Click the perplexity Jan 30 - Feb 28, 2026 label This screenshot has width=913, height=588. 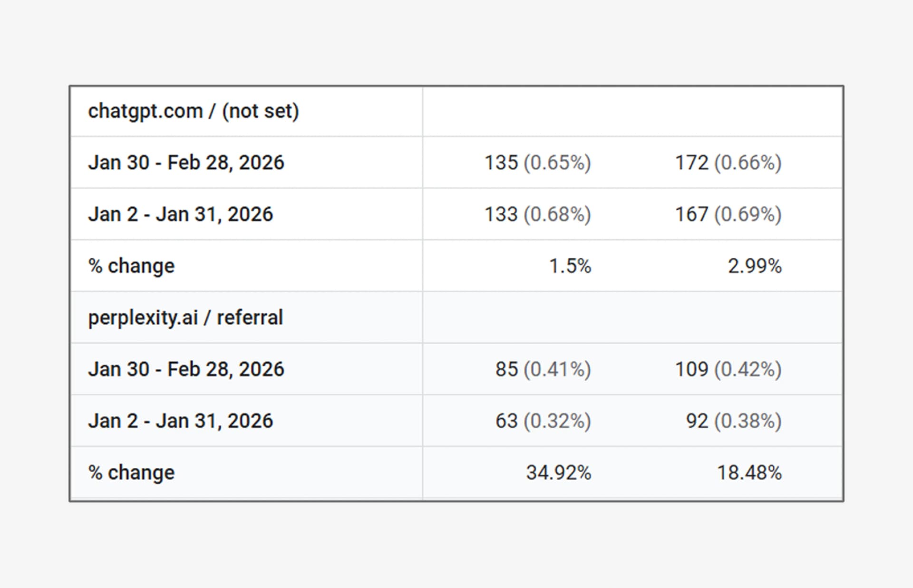click(186, 369)
